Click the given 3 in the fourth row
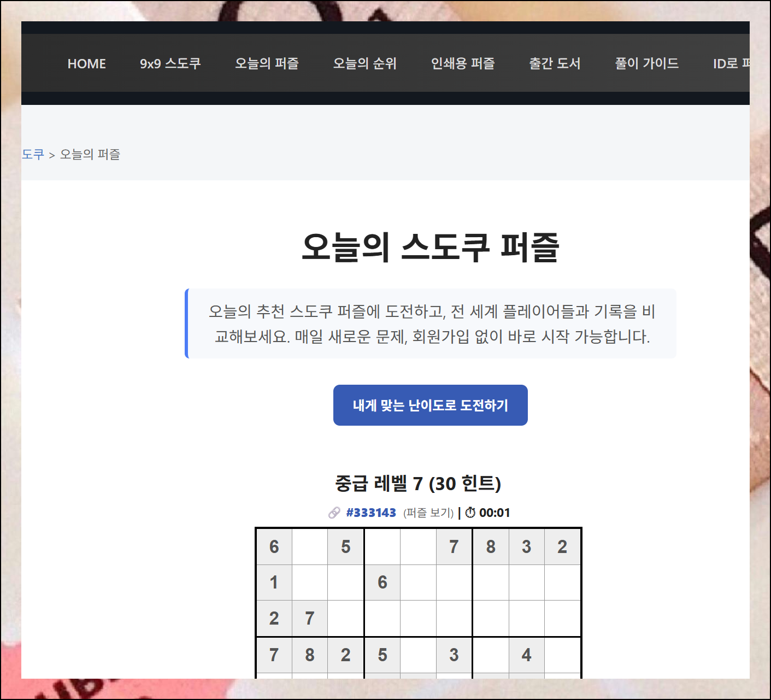Screen dimensions: 771x700 coord(454,655)
